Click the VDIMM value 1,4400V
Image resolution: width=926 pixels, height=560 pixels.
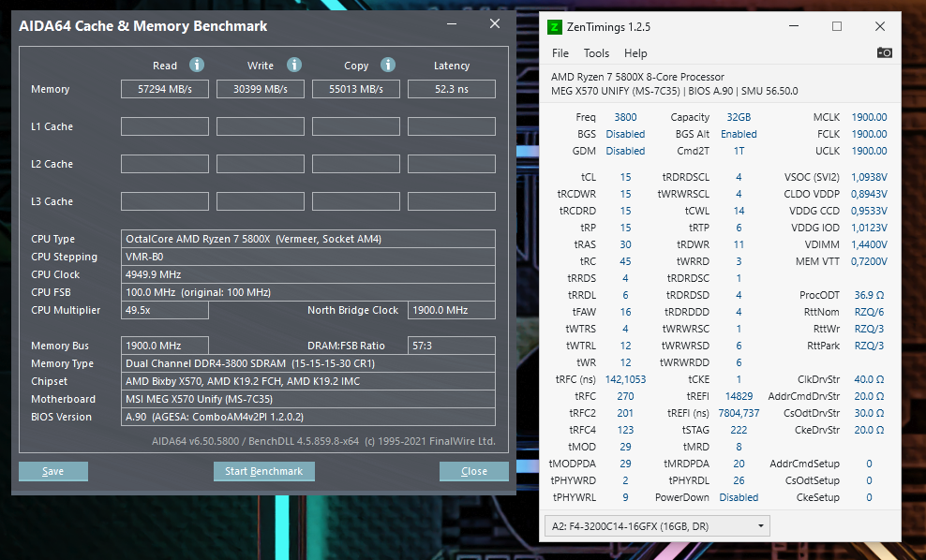point(870,244)
